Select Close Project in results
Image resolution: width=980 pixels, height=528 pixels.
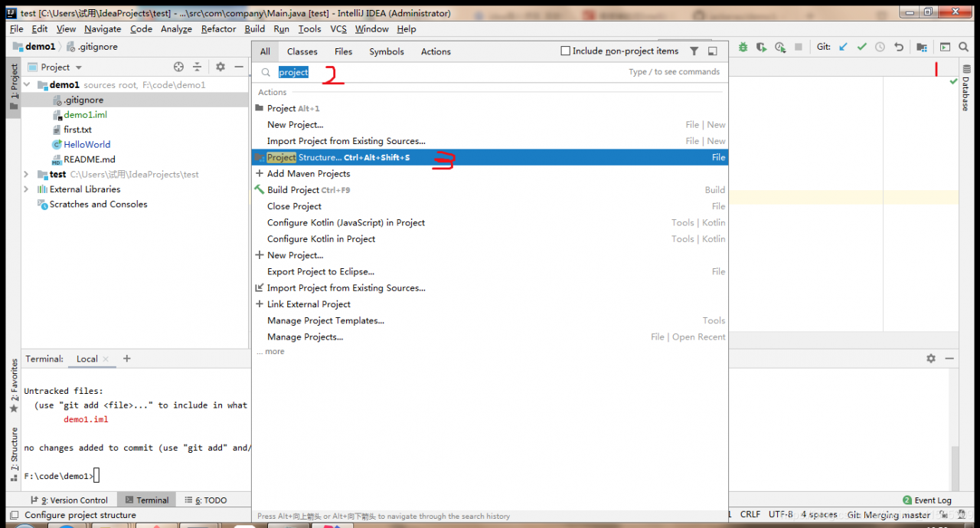coord(490,206)
